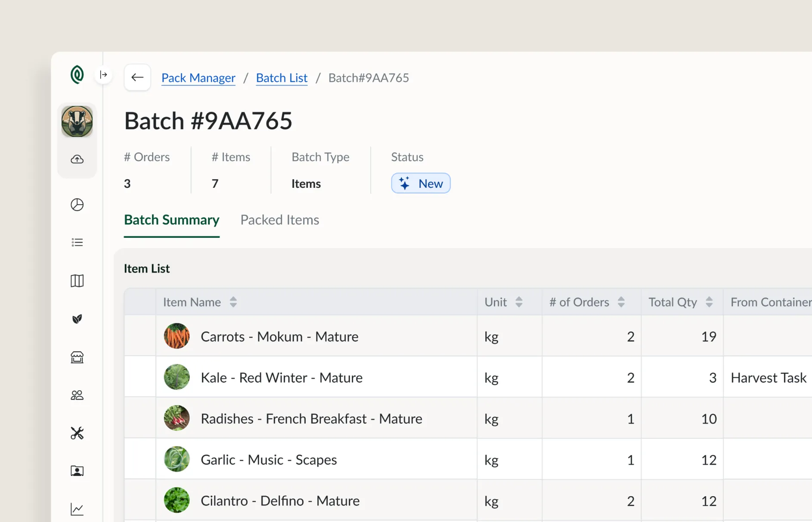Viewport: 812px width, 522px height.
Task: Click the Carrots item thumbnail
Action: pos(177,336)
